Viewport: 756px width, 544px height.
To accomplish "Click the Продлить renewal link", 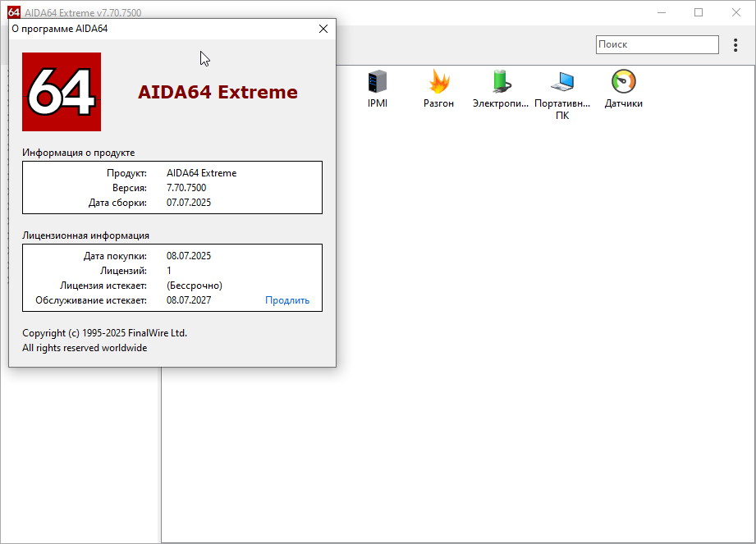I will coord(287,300).
